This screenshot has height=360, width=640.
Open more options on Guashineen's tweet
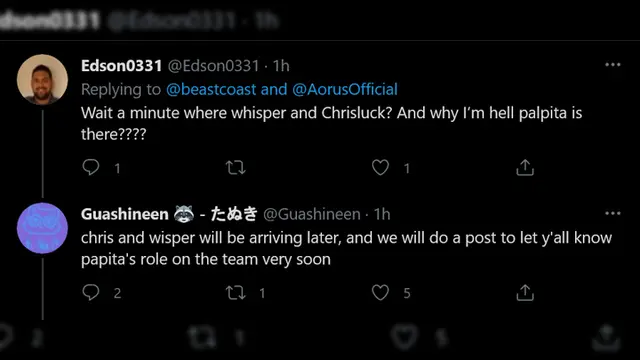(x=613, y=213)
